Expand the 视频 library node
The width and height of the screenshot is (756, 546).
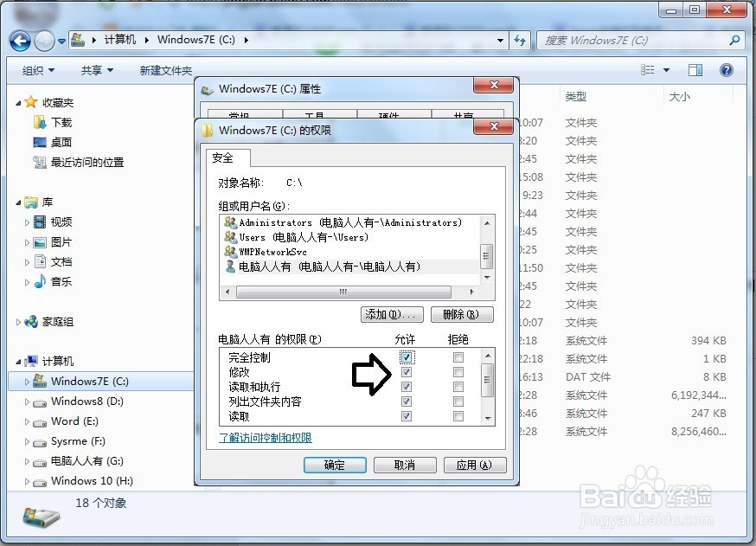27,222
